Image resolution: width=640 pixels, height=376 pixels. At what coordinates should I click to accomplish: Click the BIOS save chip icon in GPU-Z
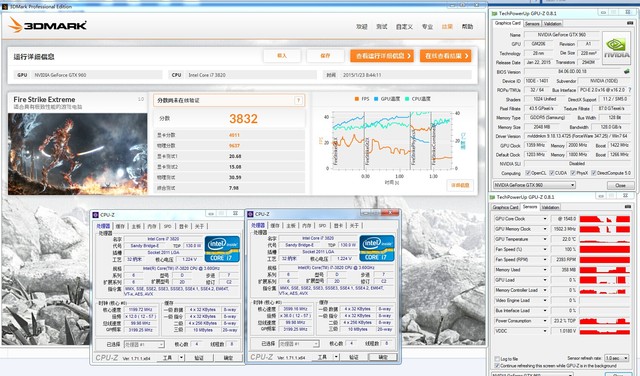pos(627,71)
